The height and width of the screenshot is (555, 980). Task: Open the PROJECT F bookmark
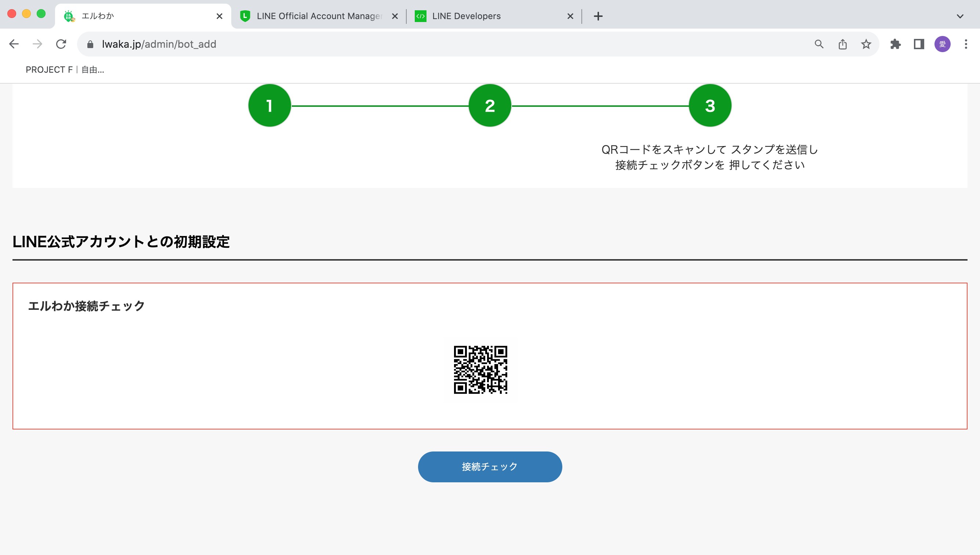tap(65, 70)
